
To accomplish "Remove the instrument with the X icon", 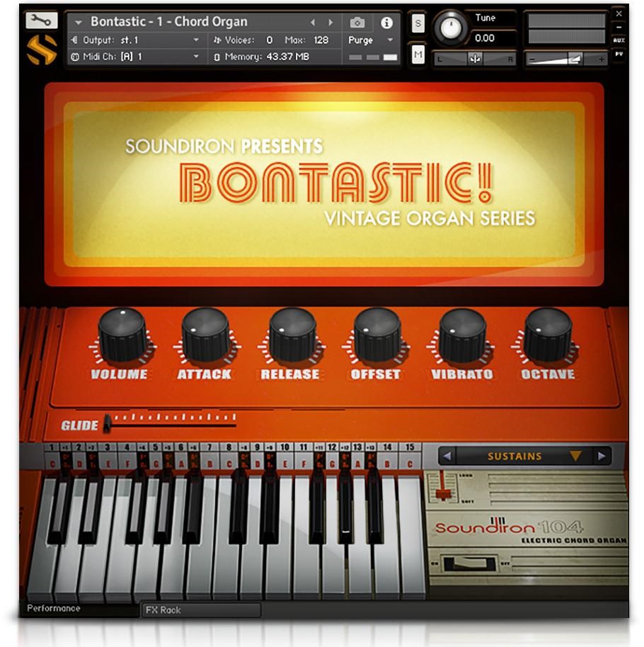I will tap(619, 14).
